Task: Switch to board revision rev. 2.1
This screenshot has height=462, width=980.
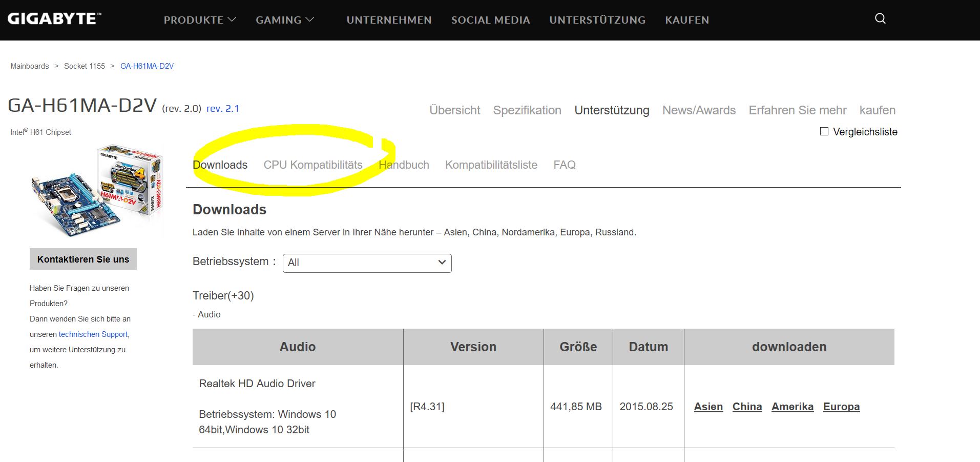Action: click(223, 108)
